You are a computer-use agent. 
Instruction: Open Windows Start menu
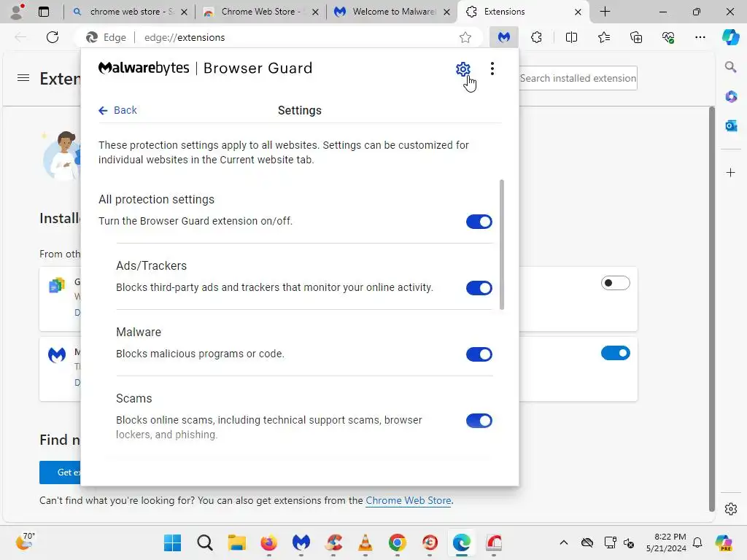point(172,542)
